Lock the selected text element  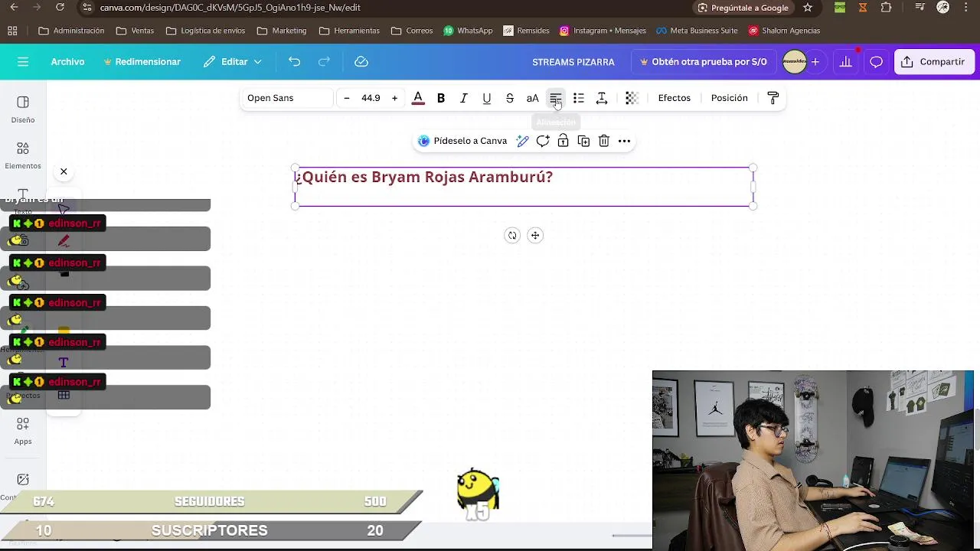tap(563, 141)
